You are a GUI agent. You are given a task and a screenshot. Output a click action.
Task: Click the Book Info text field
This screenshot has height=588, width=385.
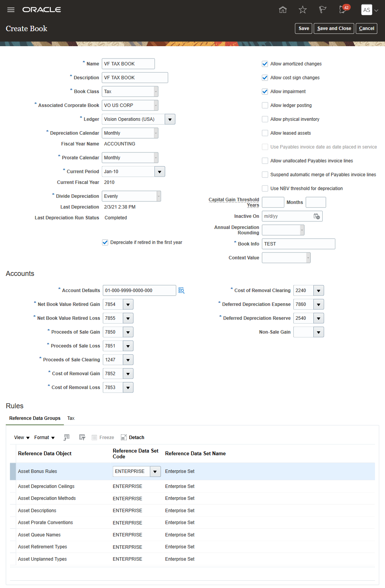[298, 244]
